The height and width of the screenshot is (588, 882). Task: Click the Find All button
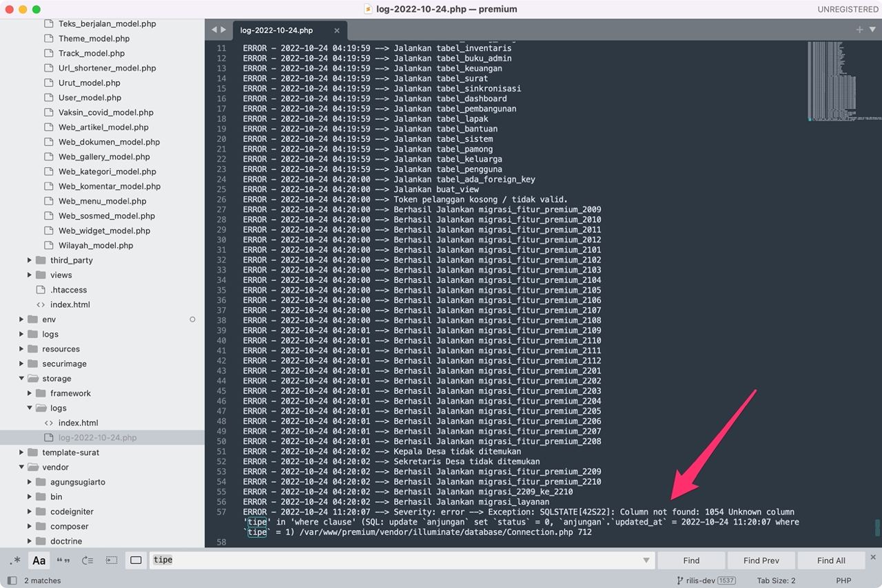pos(830,560)
